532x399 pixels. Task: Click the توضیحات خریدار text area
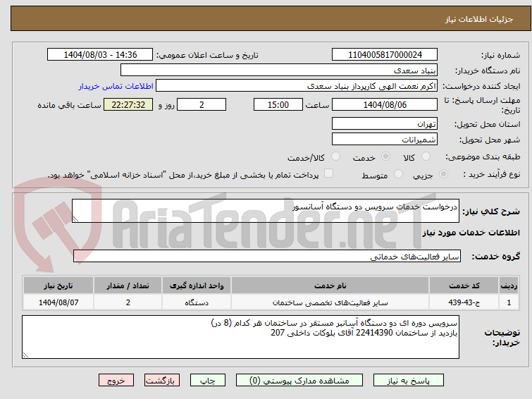point(240,337)
